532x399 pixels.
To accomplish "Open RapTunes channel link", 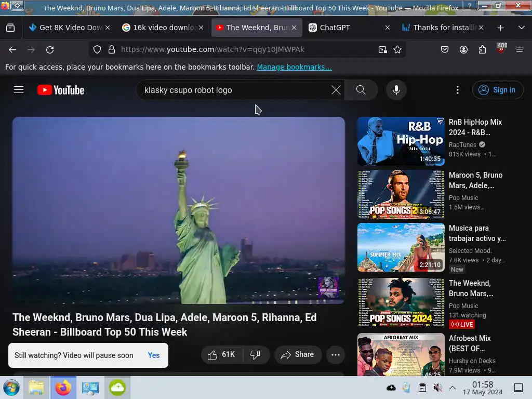I will click(x=462, y=145).
